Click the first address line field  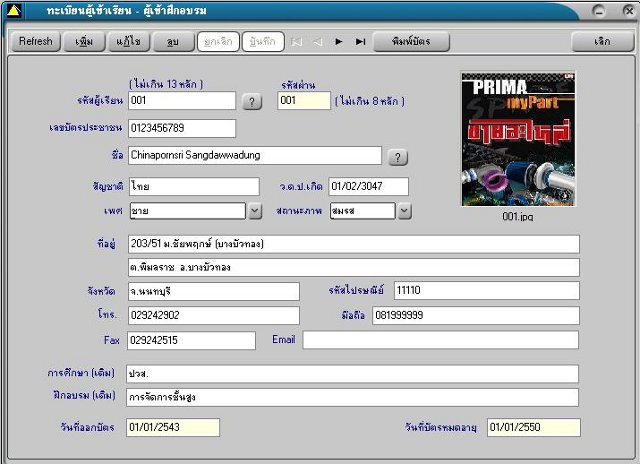354,244
